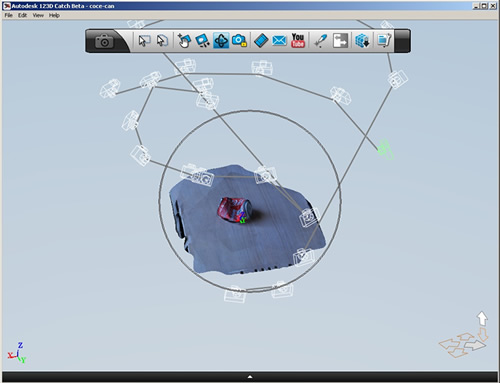
Task: Select the reference point pin tool
Action: click(x=321, y=41)
